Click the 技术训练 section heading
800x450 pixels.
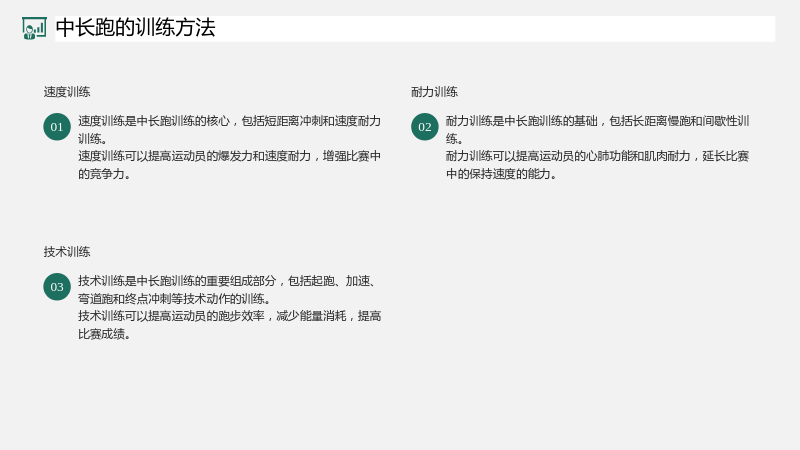[x=67, y=252]
